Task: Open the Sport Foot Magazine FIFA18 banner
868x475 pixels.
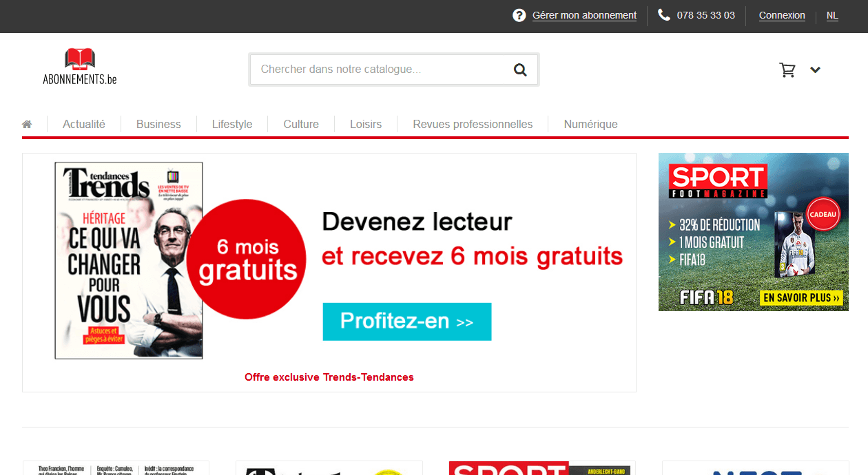Action: pyautogui.click(x=753, y=232)
